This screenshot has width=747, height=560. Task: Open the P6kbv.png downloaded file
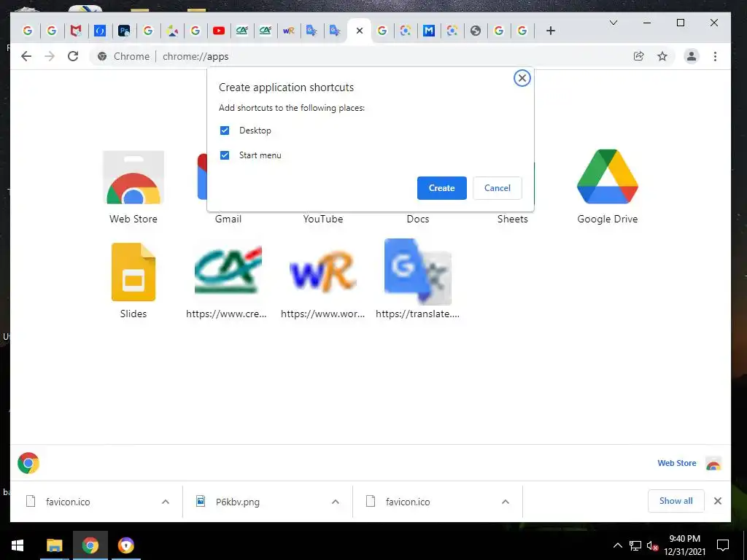(x=237, y=502)
